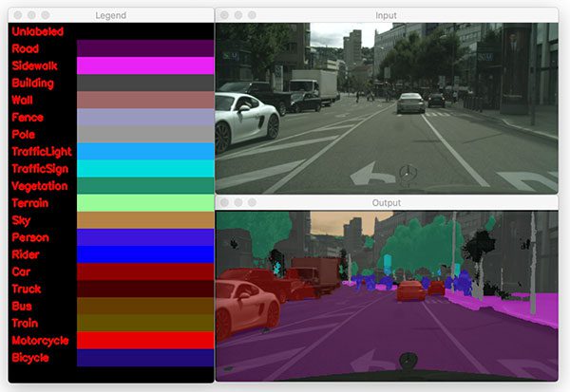Select the Vegetation legend label
Screen dimensions: 570x392
(40, 186)
